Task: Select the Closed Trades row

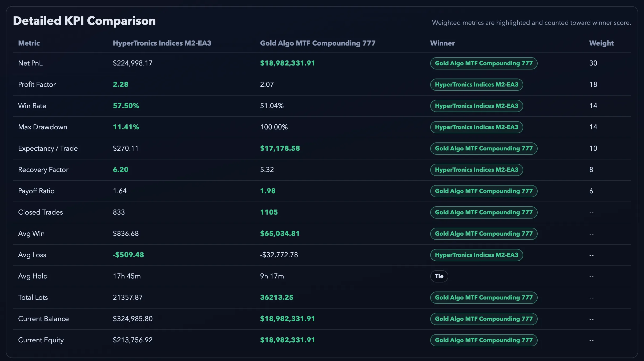Action: click(40, 212)
